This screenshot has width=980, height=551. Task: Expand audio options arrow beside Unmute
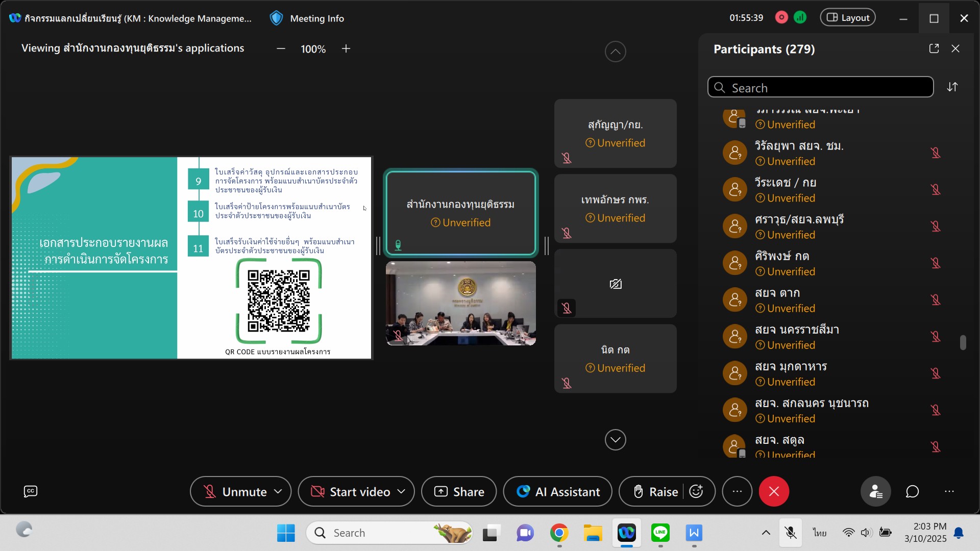pyautogui.click(x=278, y=491)
